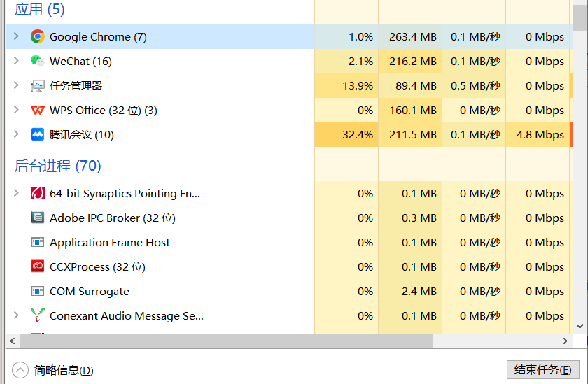This screenshot has width=588, height=384.
Task: Click the 腾讯会议 icon
Action: click(x=38, y=135)
